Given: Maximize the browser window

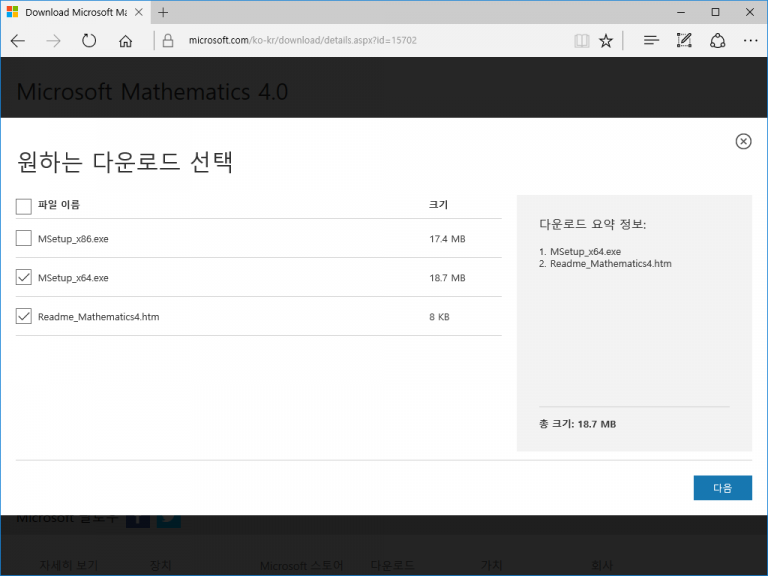Looking at the screenshot, I should coord(715,12).
